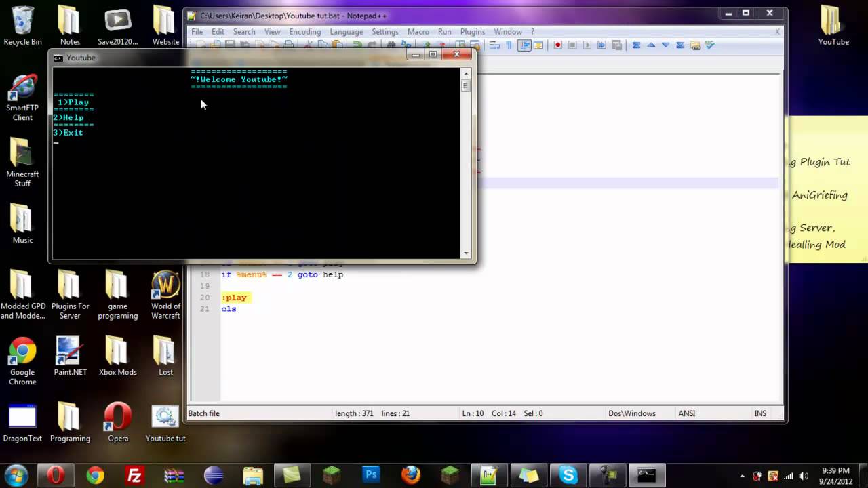Open FileZilla from the taskbar
This screenshot has width=868, height=488.
click(x=134, y=475)
